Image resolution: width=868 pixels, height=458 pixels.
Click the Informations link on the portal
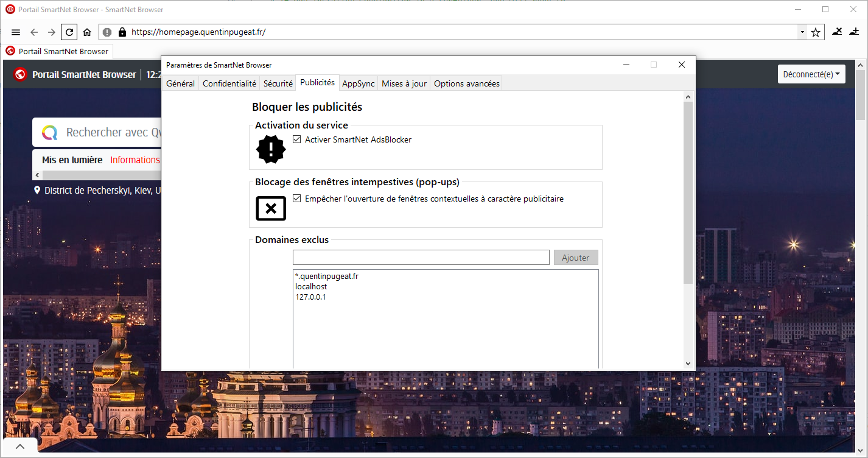point(135,160)
